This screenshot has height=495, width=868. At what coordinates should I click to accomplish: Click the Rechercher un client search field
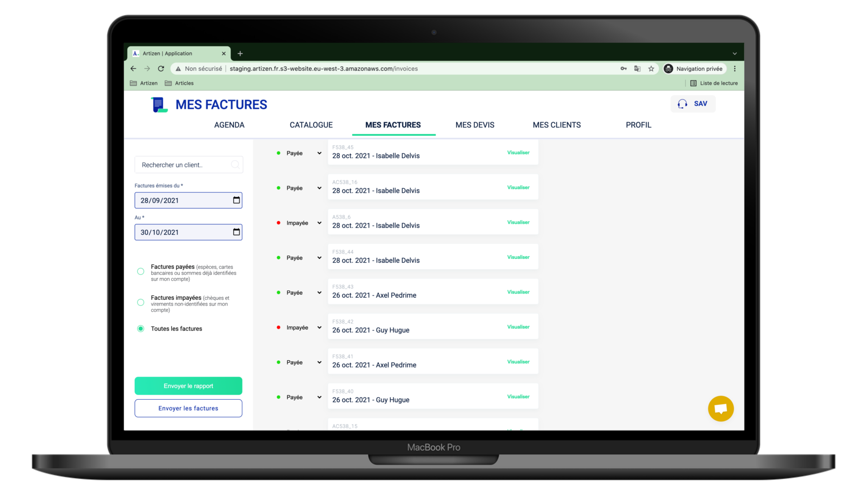pos(189,165)
